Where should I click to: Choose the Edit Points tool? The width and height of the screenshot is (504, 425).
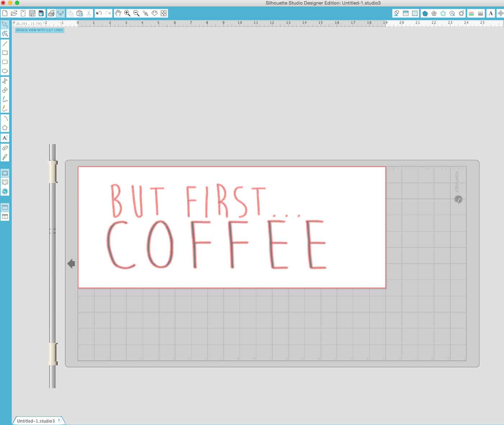[x=5, y=33]
